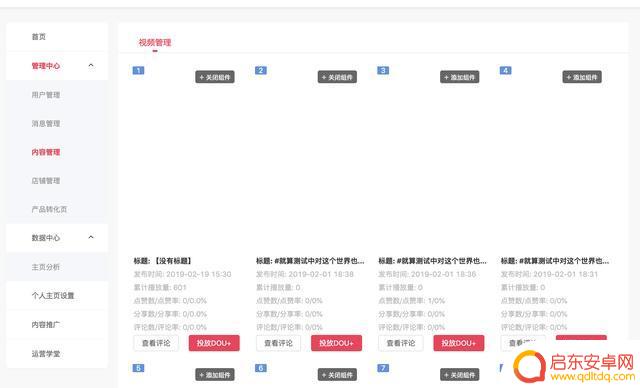This screenshot has width=640, height=388.
Task: Click 关闭组件 on video 6
Action: 337,375
